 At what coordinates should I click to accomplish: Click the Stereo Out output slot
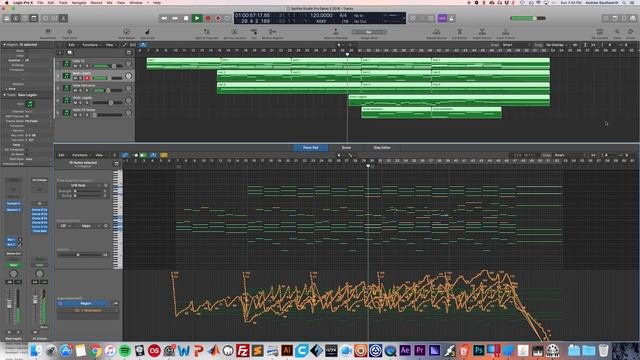[13, 253]
